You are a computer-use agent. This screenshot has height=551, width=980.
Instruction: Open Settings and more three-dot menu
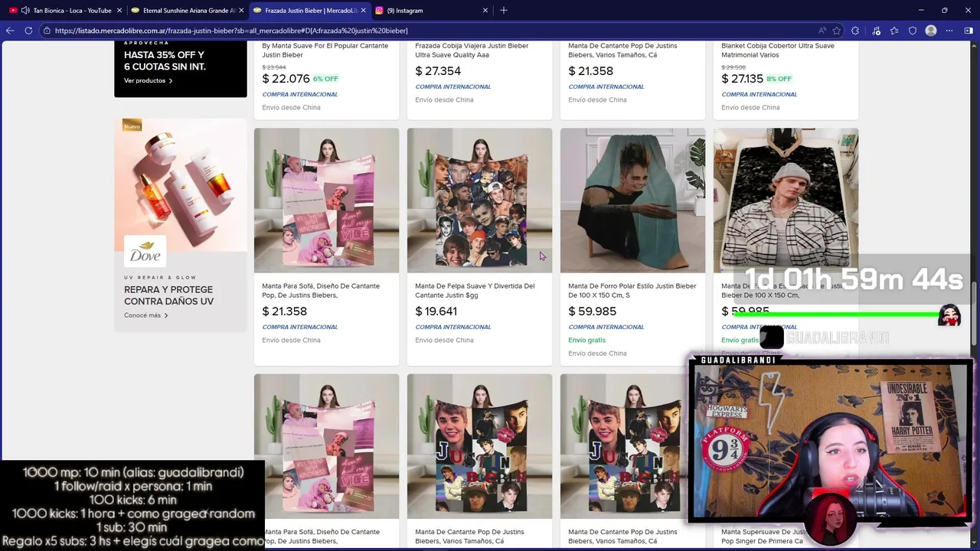(x=949, y=31)
